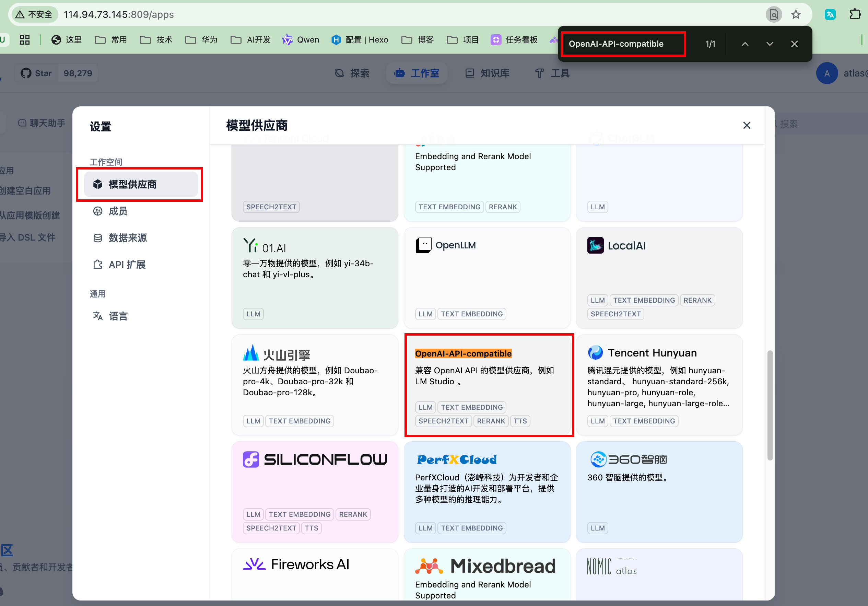Open the Qwen bookmark
Image resolution: width=868 pixels, height=606 pixels.
click(301, 40)
